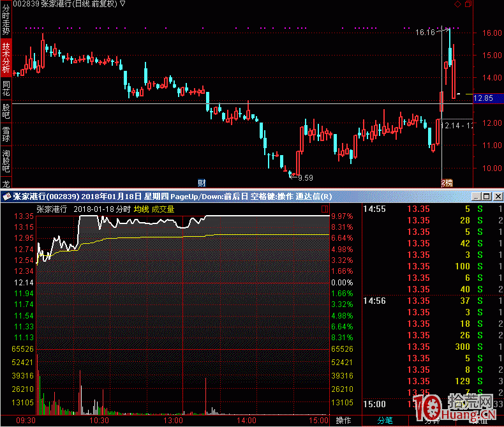Select the trade row with volume 300
Screen dimensions: 504x427
click(433, 347)
